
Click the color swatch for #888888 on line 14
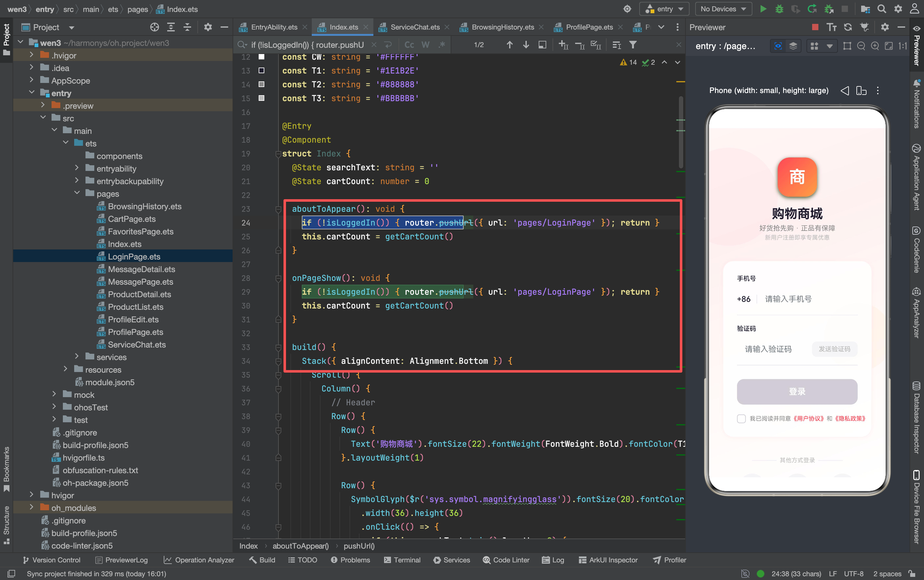pyautogui.click(x=261, y=85)
